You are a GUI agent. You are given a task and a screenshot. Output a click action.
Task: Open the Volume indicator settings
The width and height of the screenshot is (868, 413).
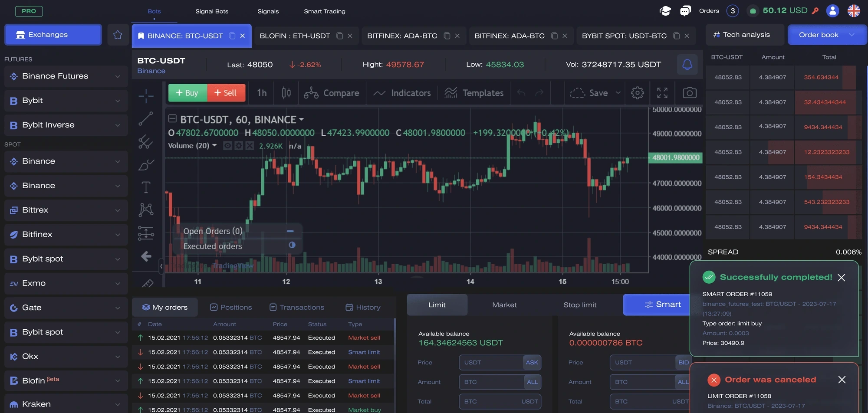click(239, 146)
